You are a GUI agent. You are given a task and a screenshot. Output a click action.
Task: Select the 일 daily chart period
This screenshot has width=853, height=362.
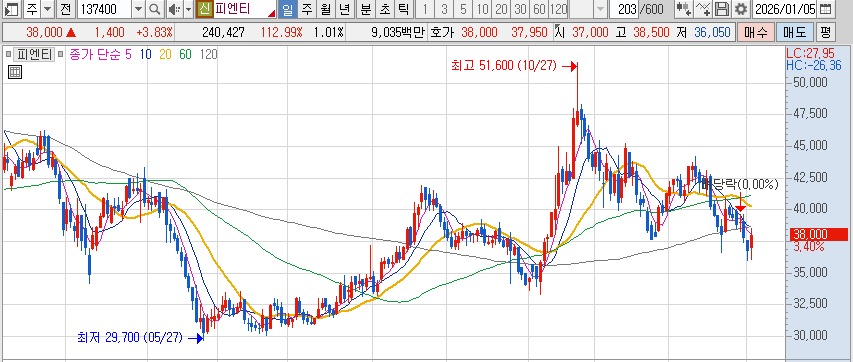coord(288,9)
